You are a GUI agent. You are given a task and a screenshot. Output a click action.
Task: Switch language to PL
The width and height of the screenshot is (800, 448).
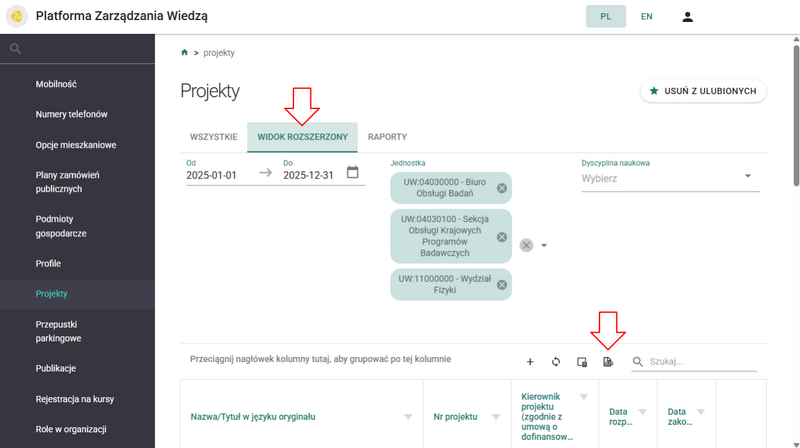point(606,17)
